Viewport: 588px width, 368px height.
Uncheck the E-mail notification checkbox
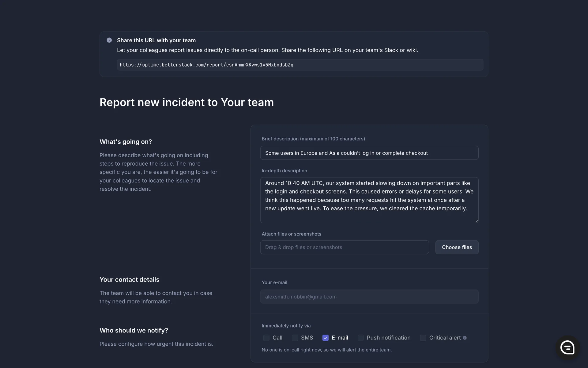pyautogui.click(x=325, y=338)
